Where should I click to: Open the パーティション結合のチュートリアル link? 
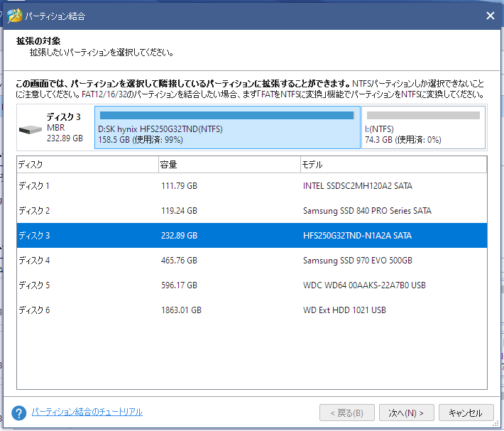[x=87, y=412]
